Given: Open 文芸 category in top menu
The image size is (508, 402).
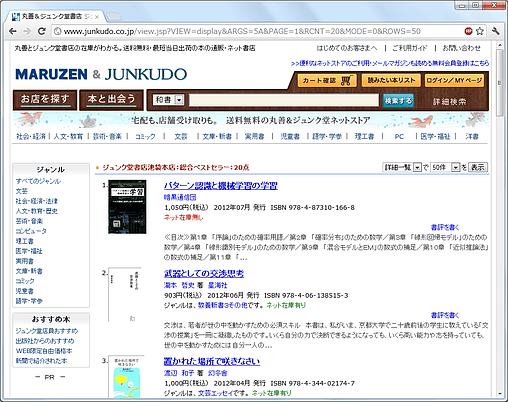Looking at the screenshot, I should (181, 136).
